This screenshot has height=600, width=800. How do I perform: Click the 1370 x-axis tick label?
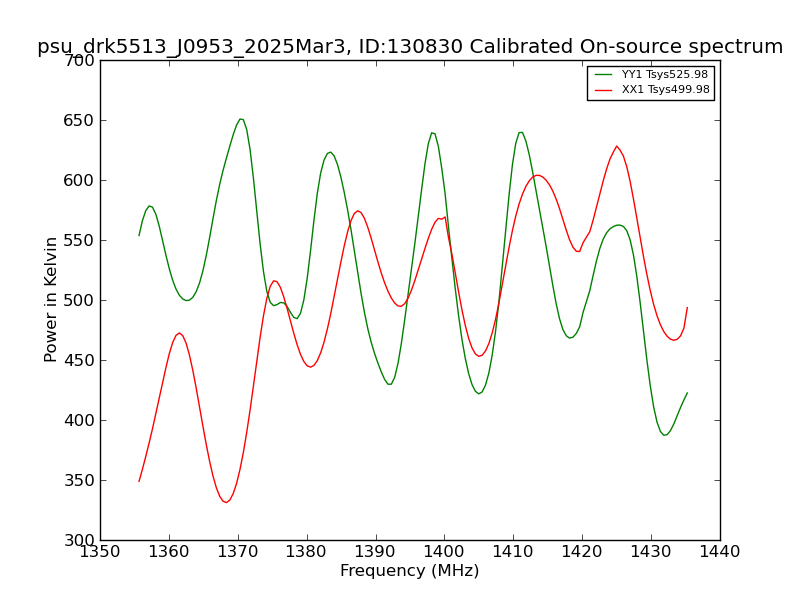[x=238, y=552]
